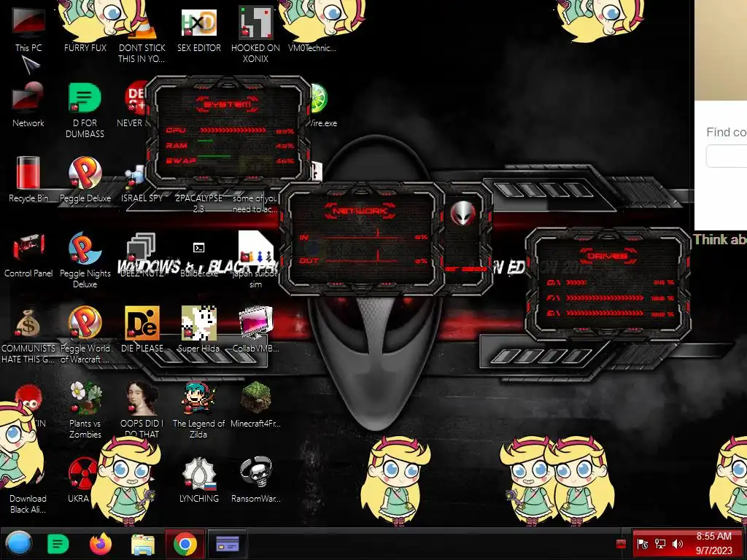Click the RAM 42% reading
The width and height of the screenshot is (747, 560).
pos(285,146)
